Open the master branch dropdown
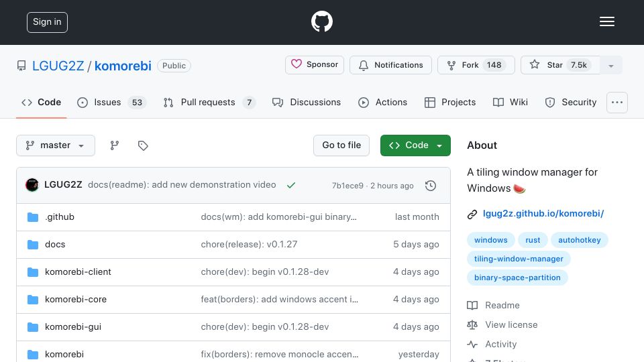644x362 pixels. point(56,145)
